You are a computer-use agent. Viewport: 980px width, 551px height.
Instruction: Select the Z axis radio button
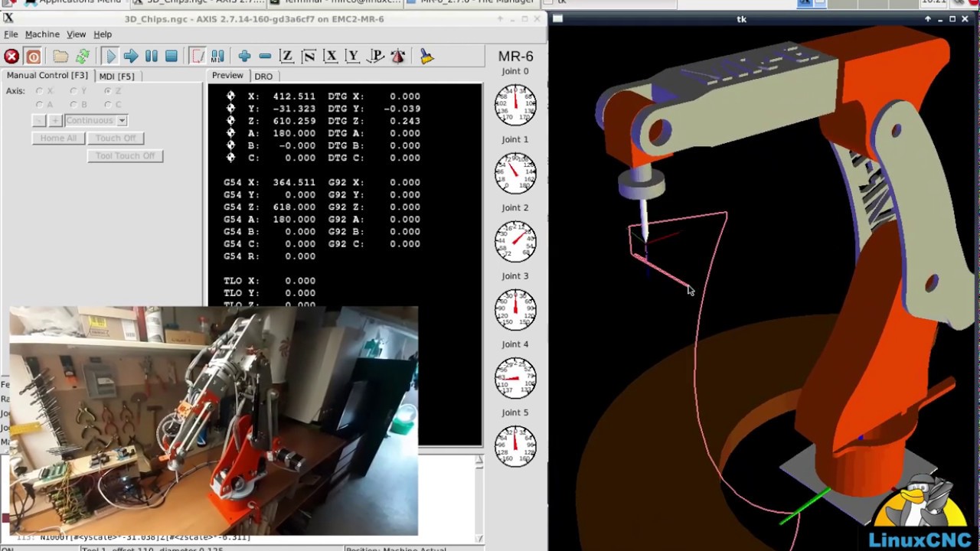(x=108, y=91)
